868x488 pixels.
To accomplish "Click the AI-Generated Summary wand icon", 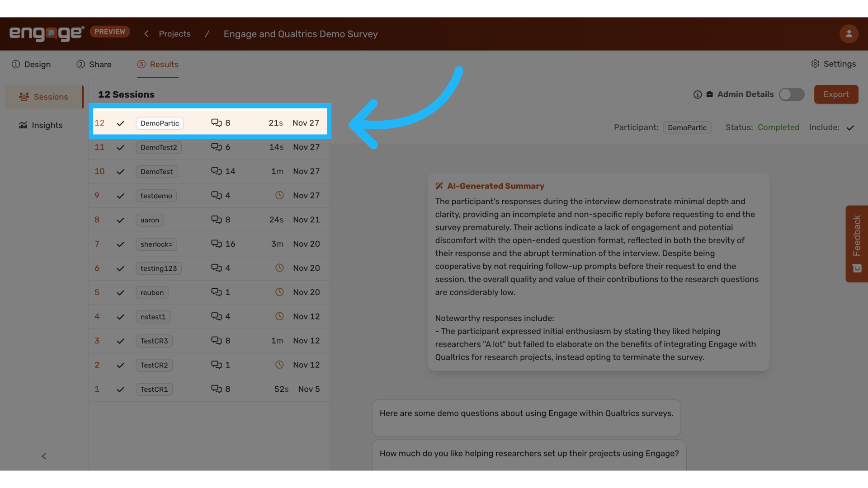I will [x=439, y=186].
